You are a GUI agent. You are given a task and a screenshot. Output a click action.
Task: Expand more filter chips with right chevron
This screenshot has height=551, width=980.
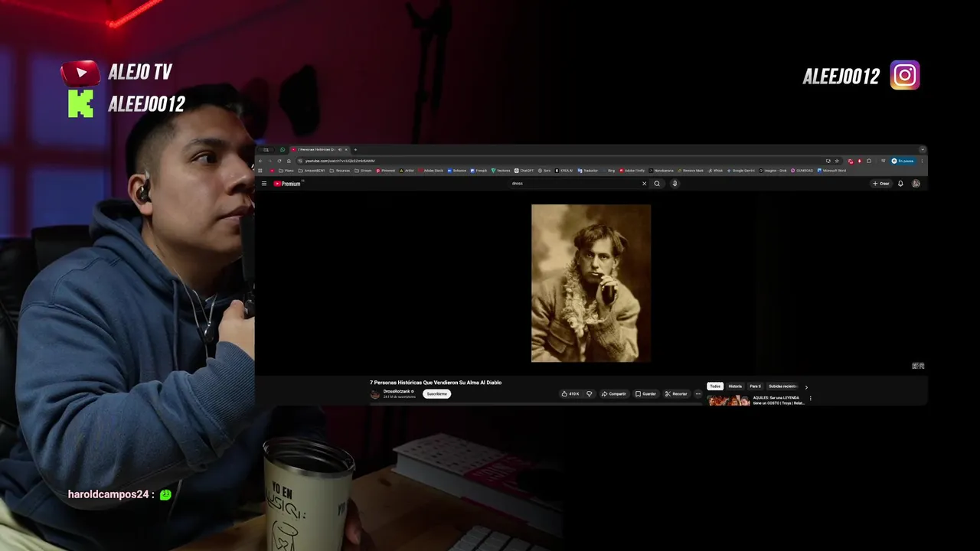806,387
